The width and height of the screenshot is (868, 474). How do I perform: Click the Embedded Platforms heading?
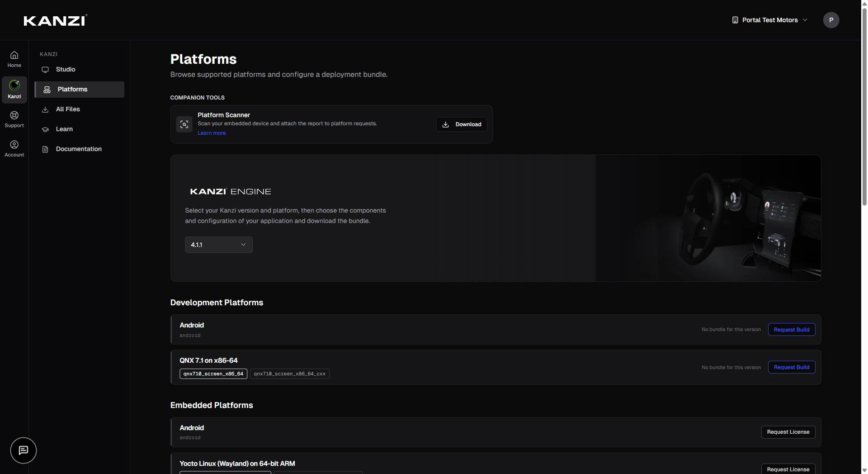pyautogui.click(x=212, y=405)
